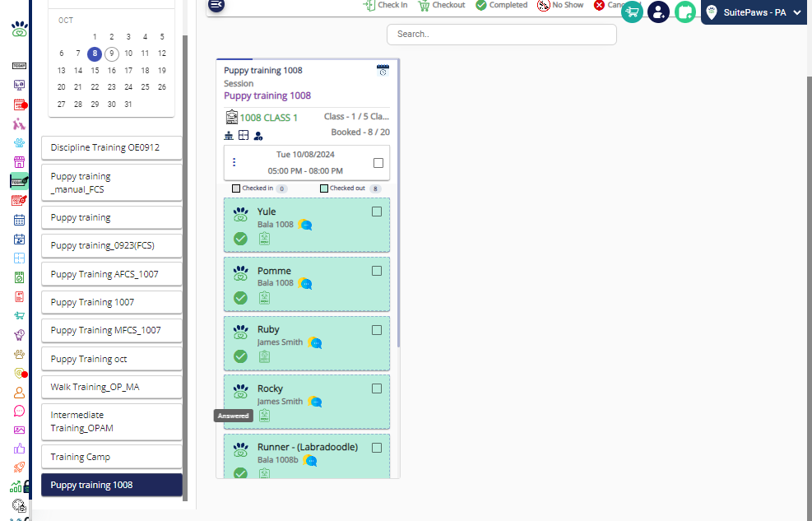Select October 31 on the calendar

(128, 104)
